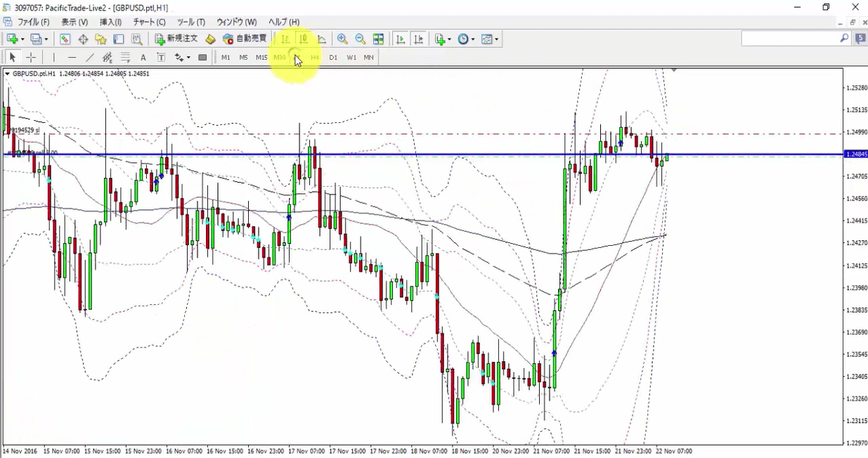Draw a vertical line tool

53,58
